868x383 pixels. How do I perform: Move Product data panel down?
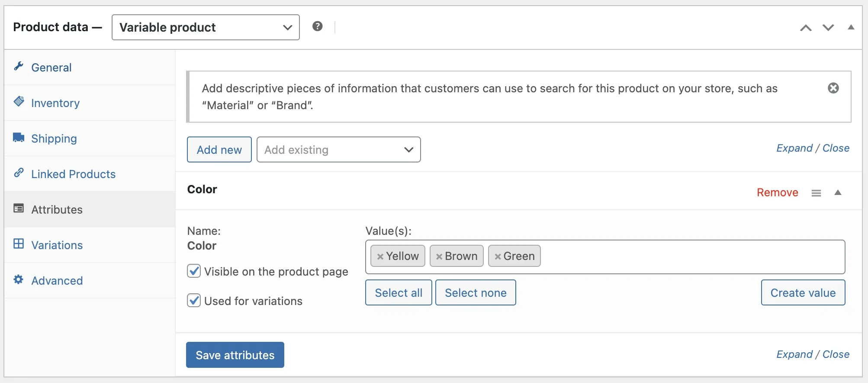(828, 28)
